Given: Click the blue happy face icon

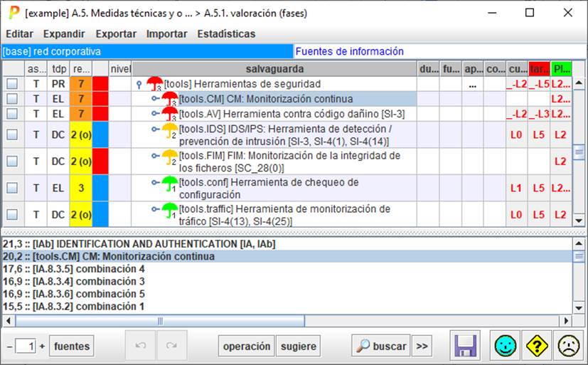Looking at the screenshot, I should pyautogui.click(x=507, y=347).
